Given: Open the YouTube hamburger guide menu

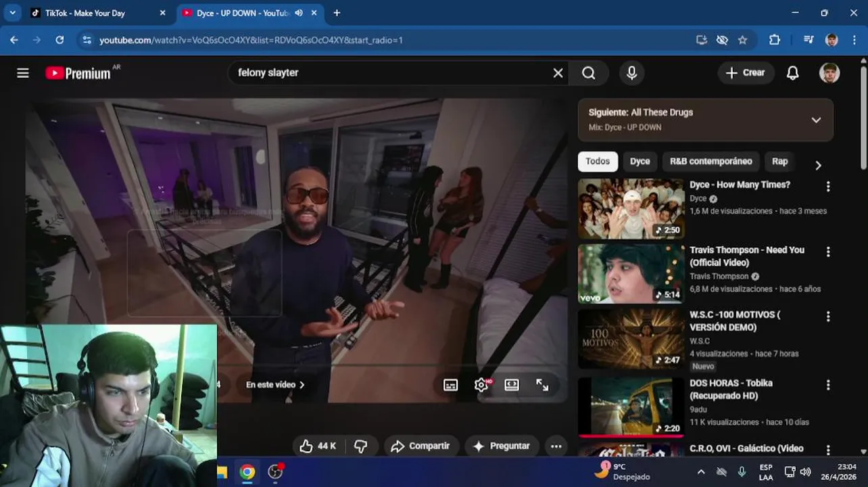Looking at the screenshot, I should pyautogui.click(x=23, y=73).
